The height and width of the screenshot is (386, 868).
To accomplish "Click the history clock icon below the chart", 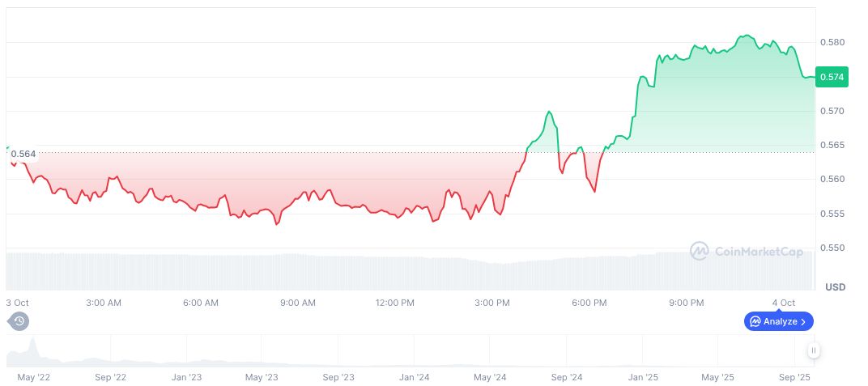I will point(19,321).
